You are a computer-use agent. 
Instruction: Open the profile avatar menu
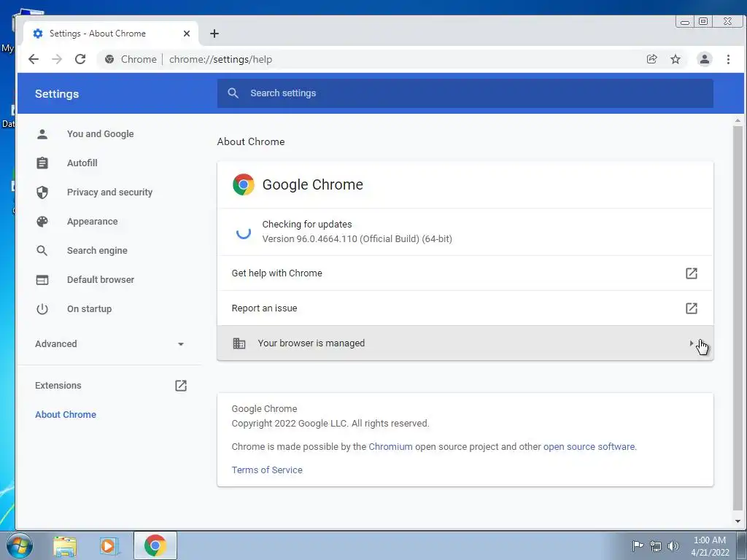coord(704,59)
